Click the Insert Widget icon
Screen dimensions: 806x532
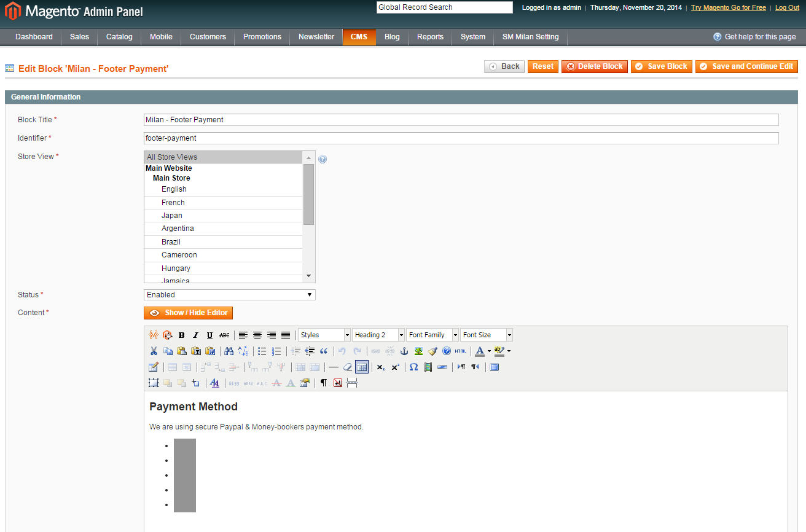click(x=167, y=335)
